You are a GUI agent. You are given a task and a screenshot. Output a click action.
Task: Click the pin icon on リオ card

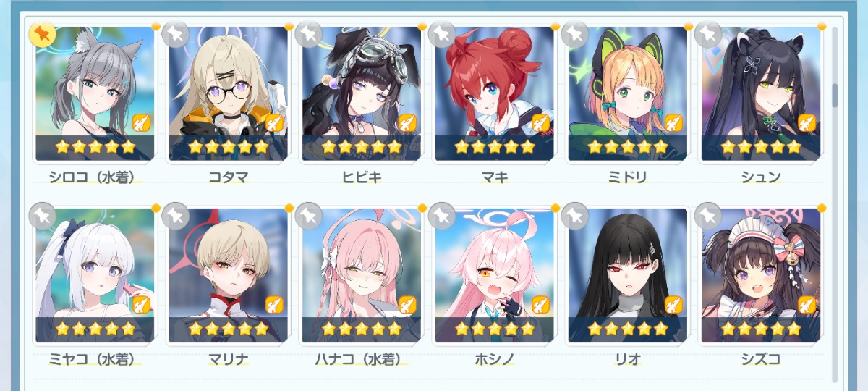click(574, 216)
